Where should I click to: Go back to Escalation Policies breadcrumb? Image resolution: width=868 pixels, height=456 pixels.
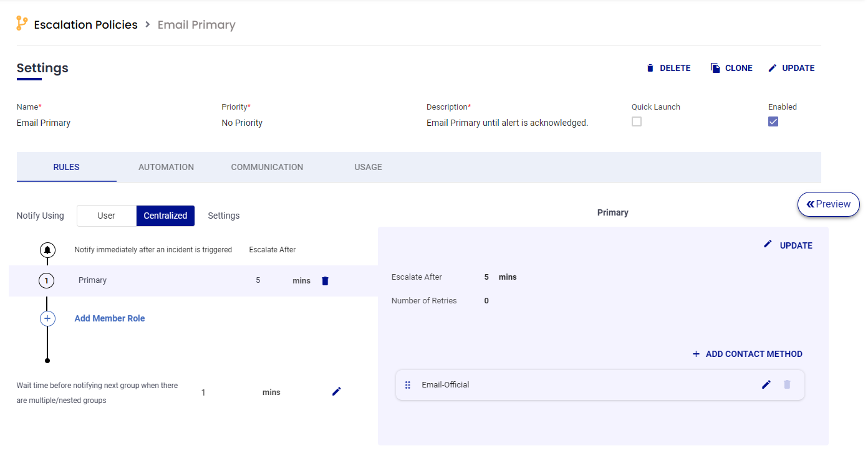pyautogui.click(x=85, y=24)
